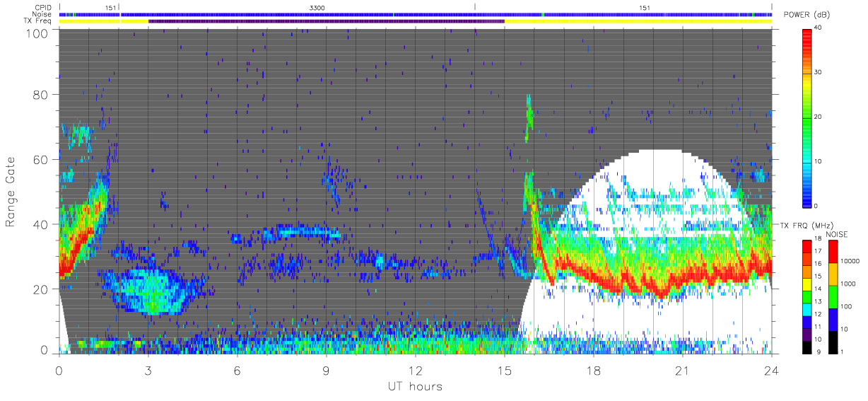Image resolution: width=868 pixels, height=401 pixels.
Task: Click the 40 label on power colorbar
Action: [x=819, y=28]
